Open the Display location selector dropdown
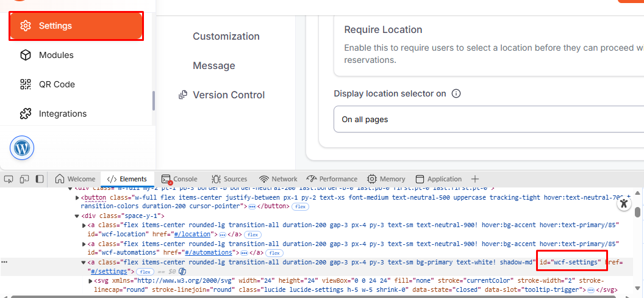Viewport: 644px width, 298px height. [x=488, y=120]
